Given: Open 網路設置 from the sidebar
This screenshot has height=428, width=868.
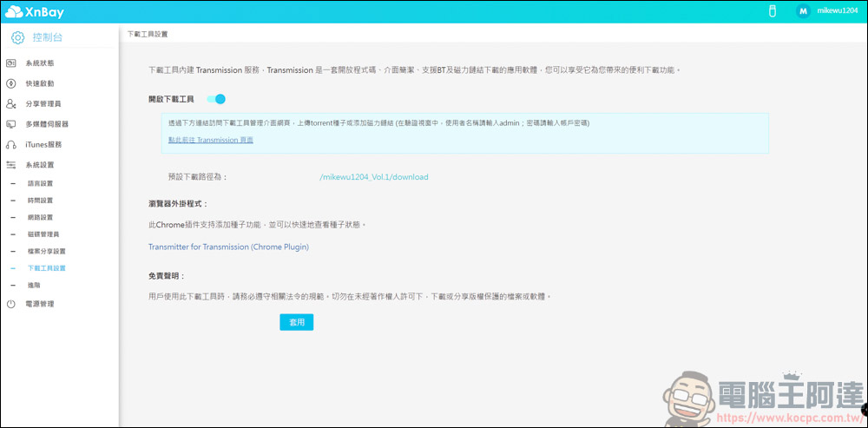Looking at the screenshot, I should (x=40, y=217).
